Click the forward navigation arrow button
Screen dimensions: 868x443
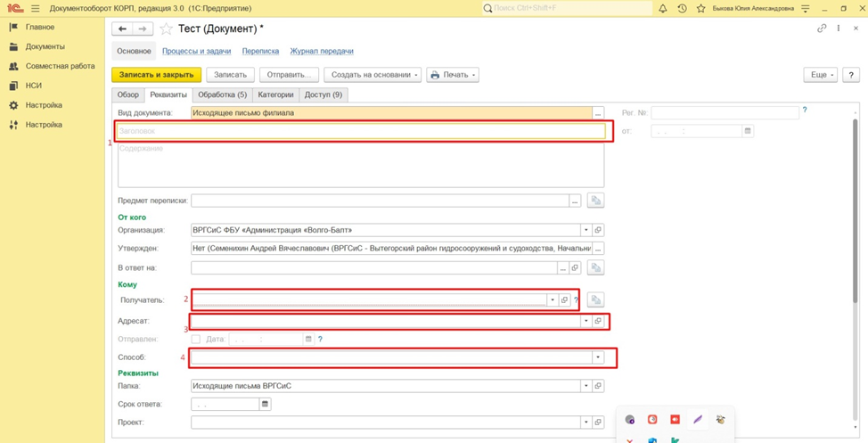click(x=143, y=29)
